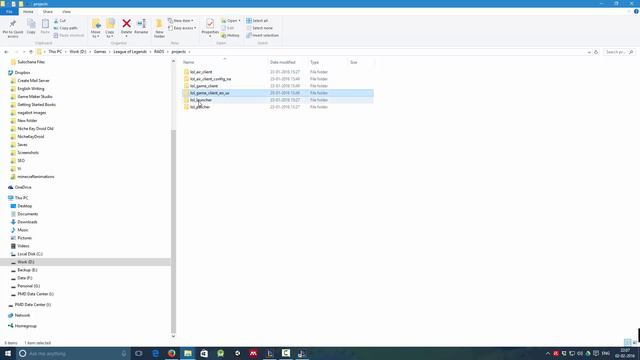Select Desktop under This PC
The image size is (640, 360).
pyautogui.click(x=24, y=206)
